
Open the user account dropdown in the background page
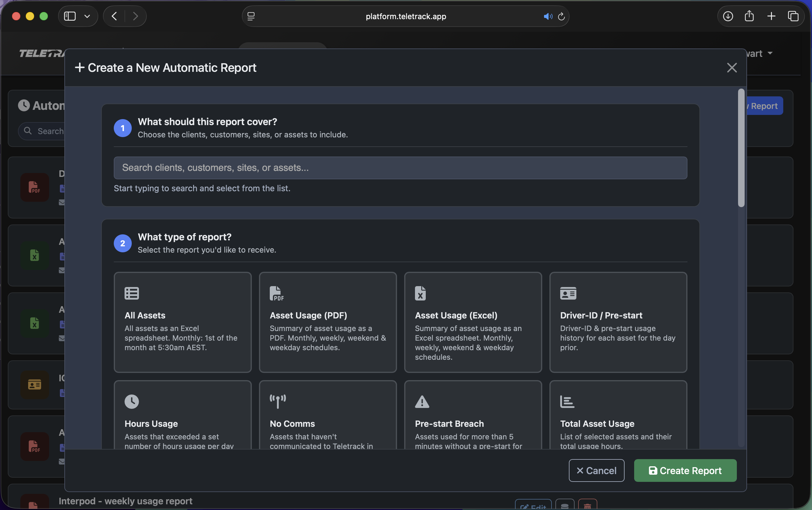coord(759,53)
